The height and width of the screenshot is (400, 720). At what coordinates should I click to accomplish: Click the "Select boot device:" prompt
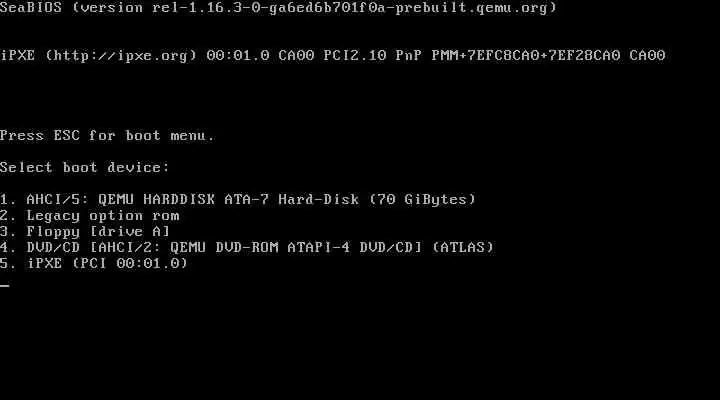tap(84, 167)
